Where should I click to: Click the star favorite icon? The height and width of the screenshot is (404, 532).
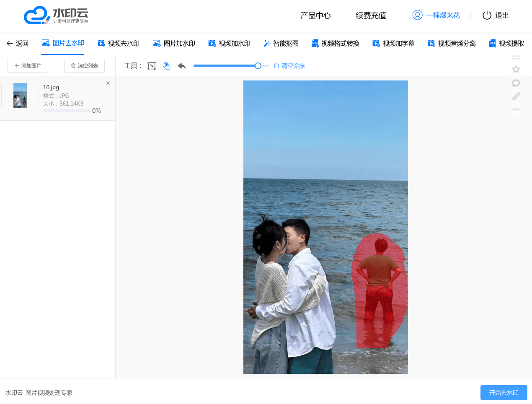point(516,69)
